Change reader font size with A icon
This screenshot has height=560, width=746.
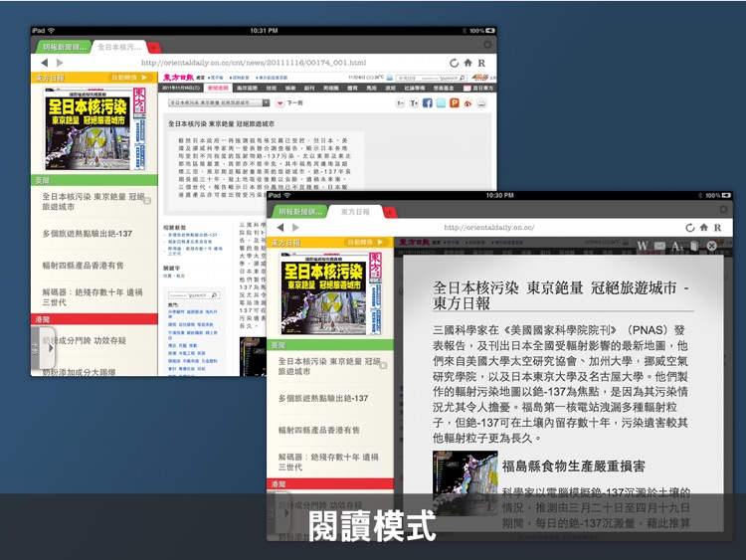pyautogui.click(x=676, y=246)
